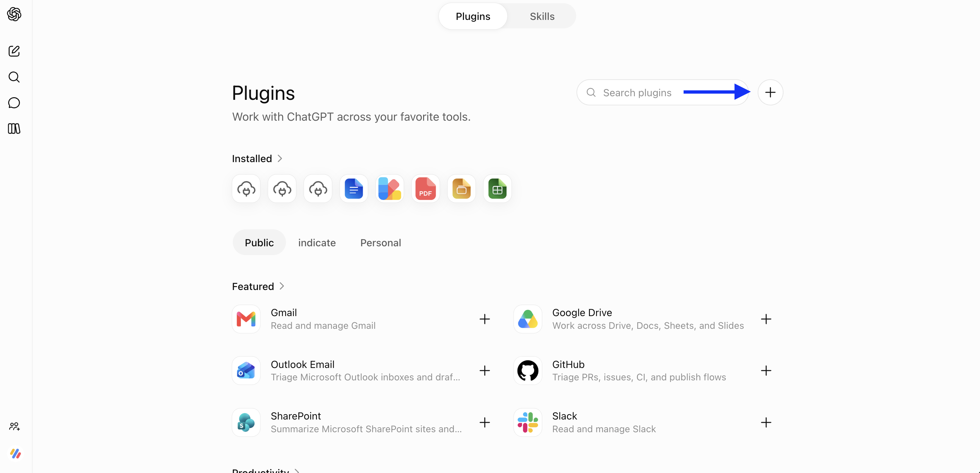The image size is (980, 473).
Task: Click the Slack logo icon
Action: point(528,422)
